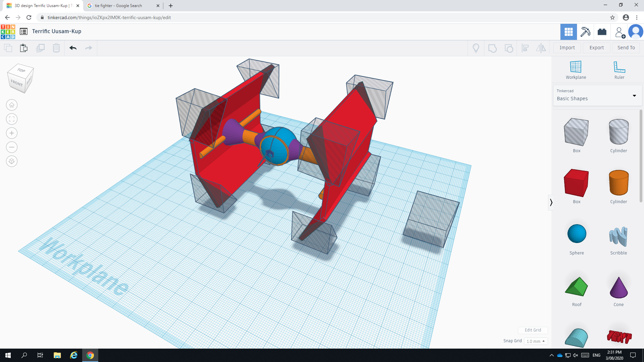Bookmark this page with the star

(x=612, y=17)
